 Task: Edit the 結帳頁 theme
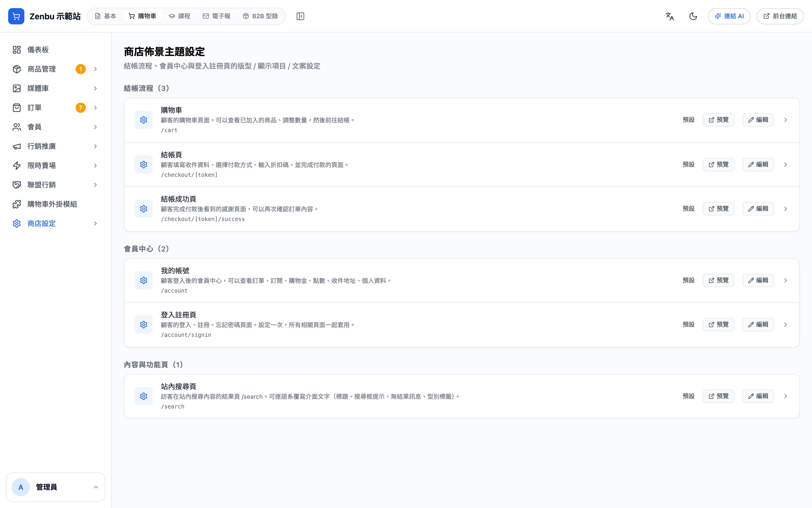tap(758, 165)
